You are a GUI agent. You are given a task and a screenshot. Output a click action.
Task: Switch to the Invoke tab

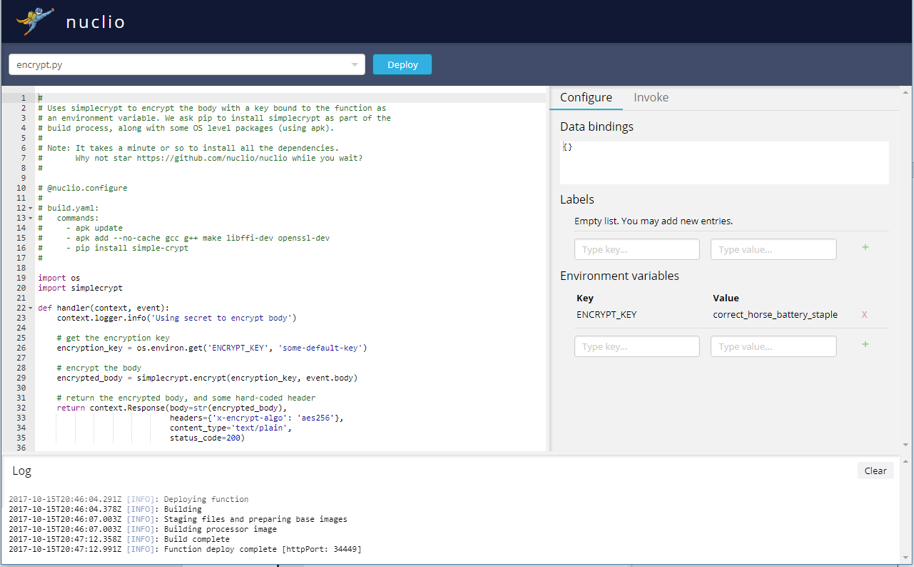point(651,97)
